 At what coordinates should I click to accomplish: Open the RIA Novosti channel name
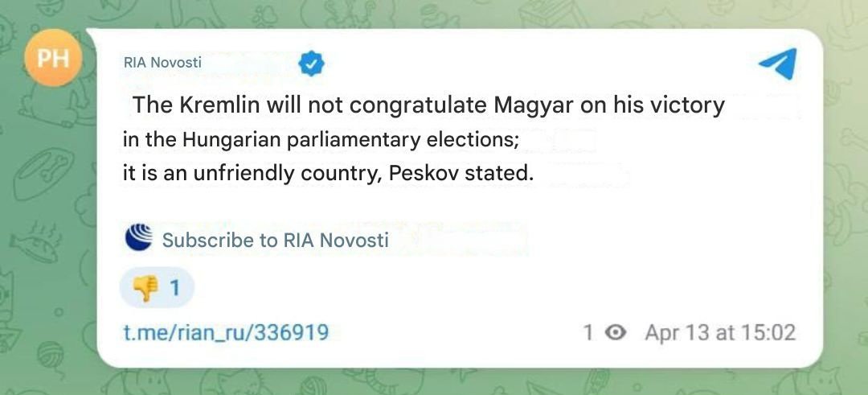162,62
